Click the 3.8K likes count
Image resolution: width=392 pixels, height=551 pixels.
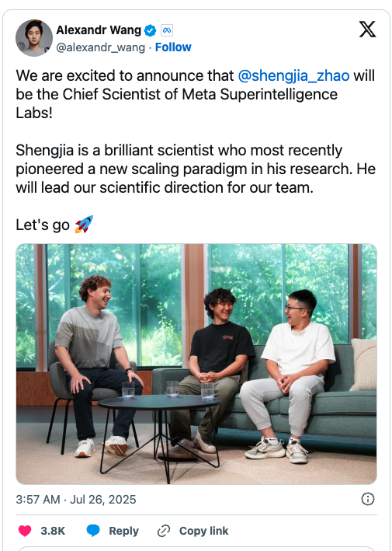point(53,531)
